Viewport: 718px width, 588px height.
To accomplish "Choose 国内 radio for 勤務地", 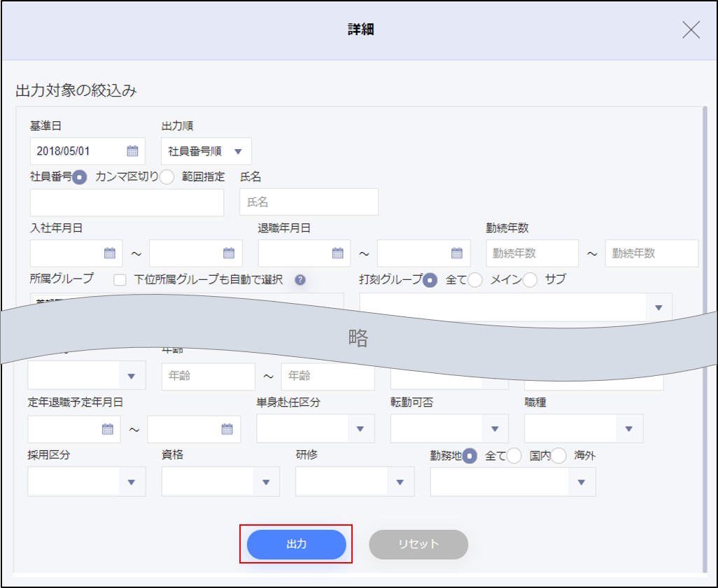I will [x=514, y=456].
